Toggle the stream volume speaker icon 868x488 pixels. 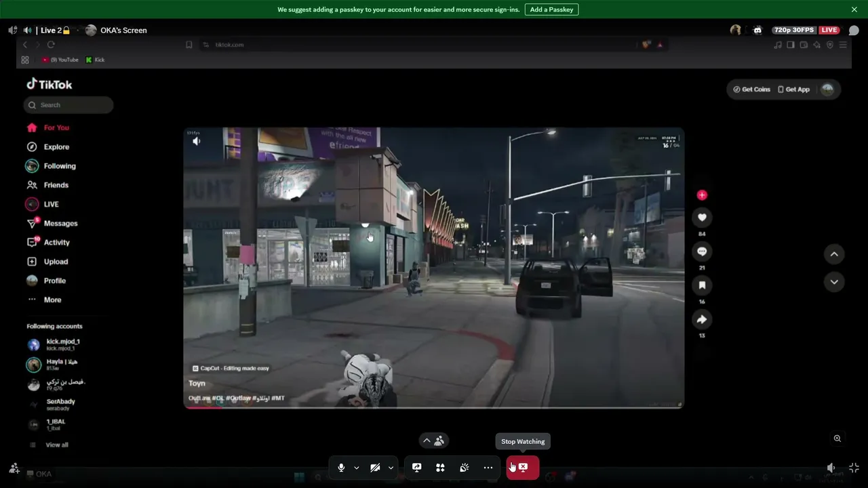pyautogui.click(x=831, y=468)
